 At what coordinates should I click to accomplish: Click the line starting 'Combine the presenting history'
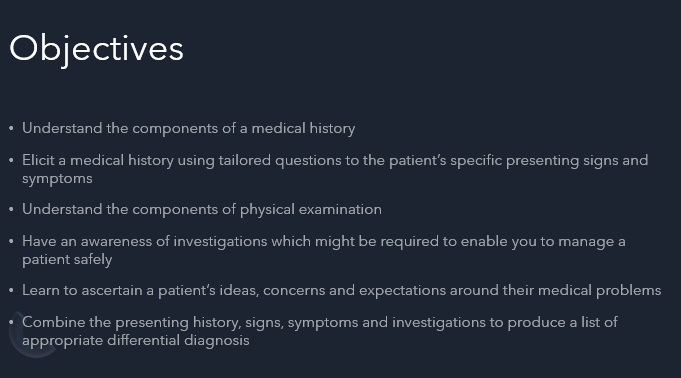pyautogui.click(x=320, y=322)
